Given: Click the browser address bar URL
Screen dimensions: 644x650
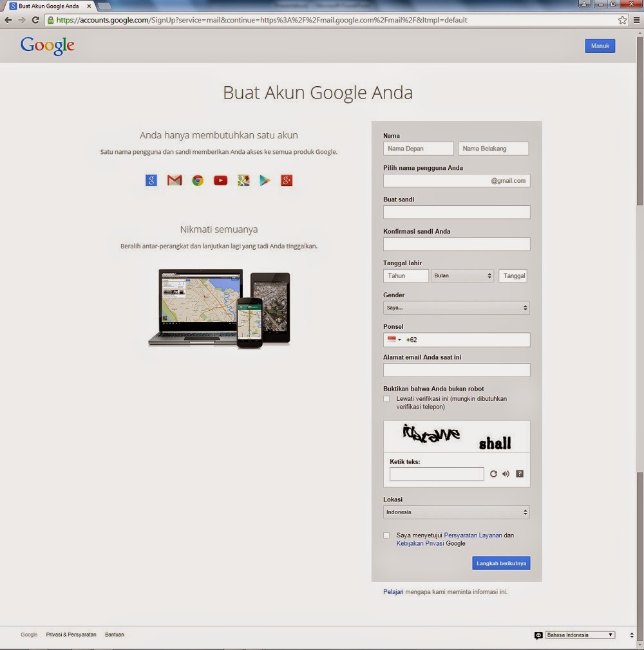Looking at the screenshot, I should pos(261,20).
